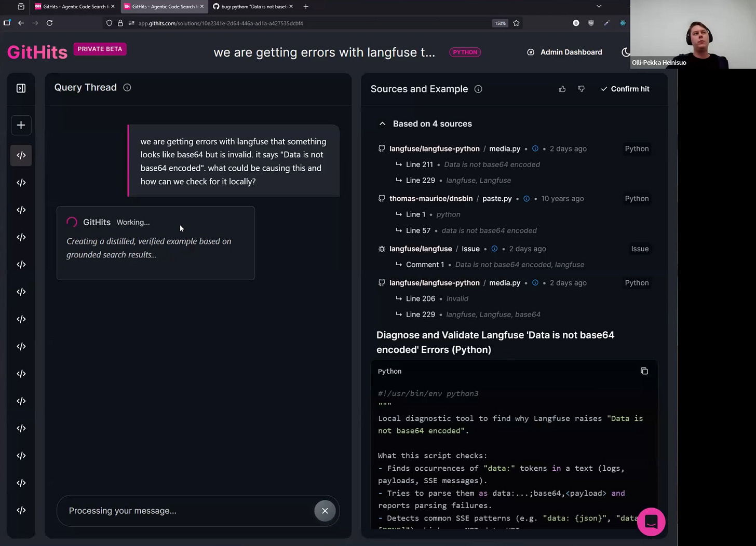Click the PRIVATE BETA badge
The image size is (756, 546).
pyautogui.click(x=100, y=49)
